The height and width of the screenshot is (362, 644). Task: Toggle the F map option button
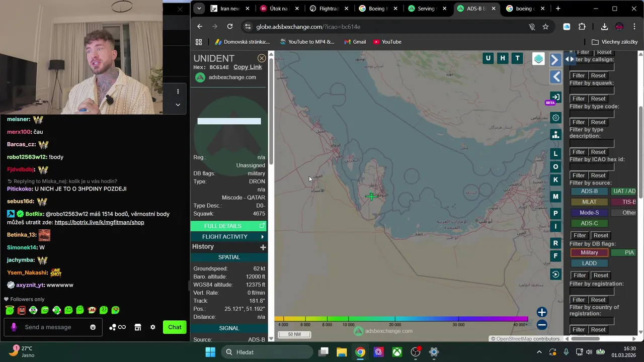555,256
